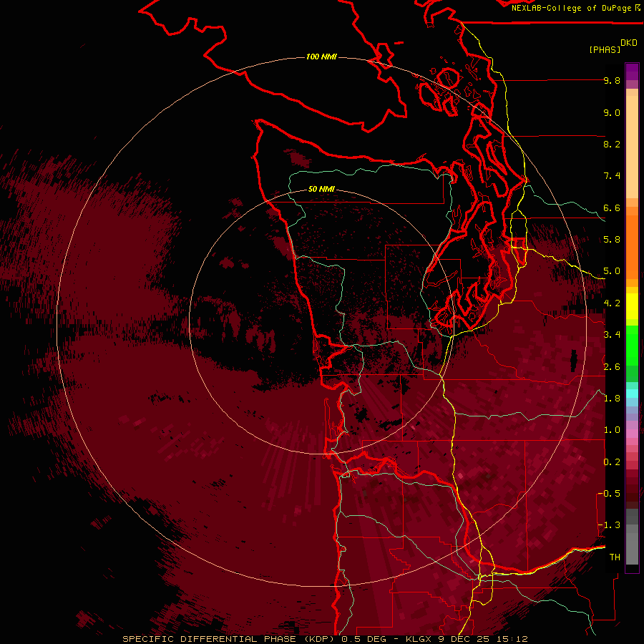Click the 'KLGX' radar station identifier
This screenshot has height=644, width=644.
click(419, 639)
